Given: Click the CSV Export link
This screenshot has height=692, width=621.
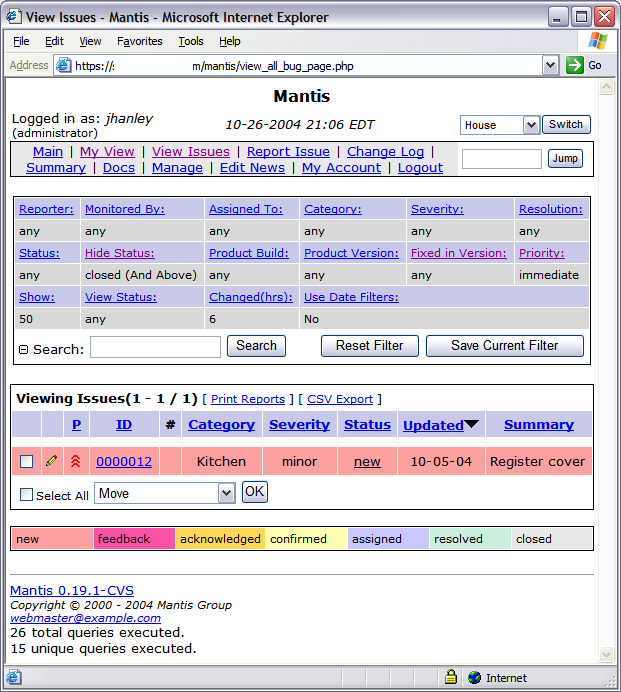Looking at the screenshot, I should [x=340, y=399].
